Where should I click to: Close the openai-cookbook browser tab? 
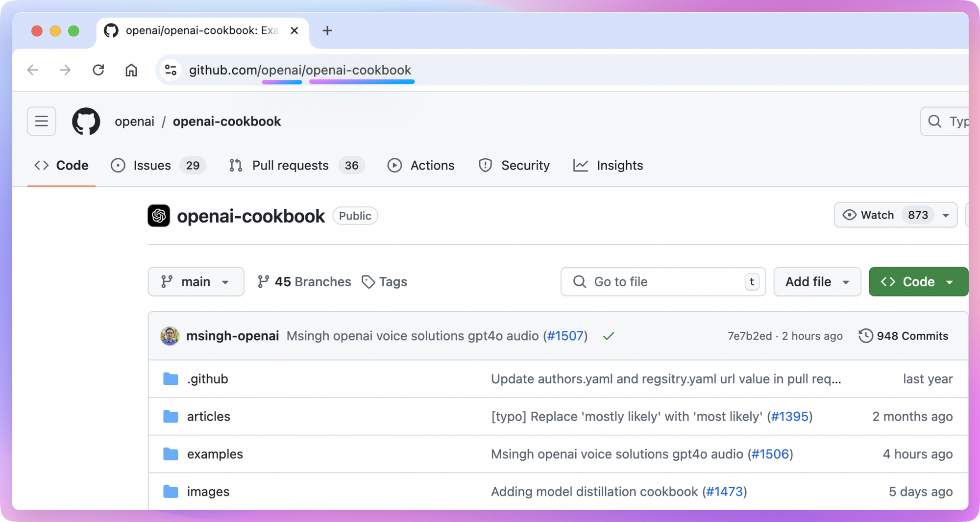pos(294,30)
